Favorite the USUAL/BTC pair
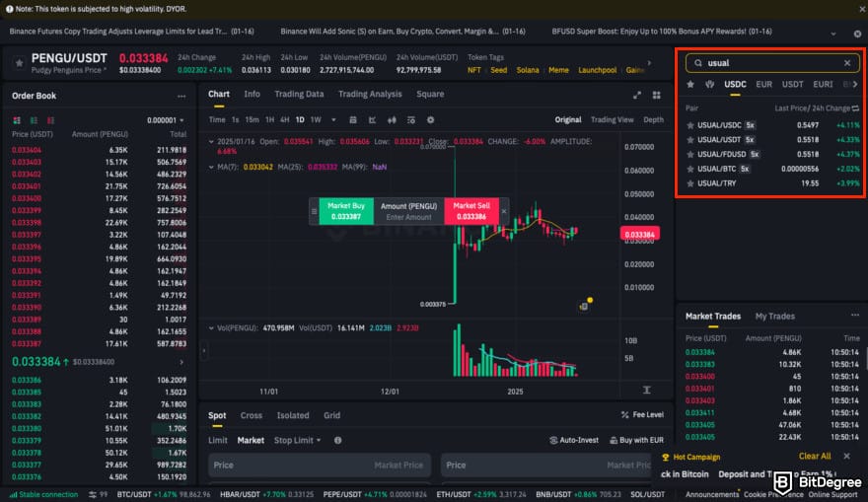868x502 pixels. [690, 169]
